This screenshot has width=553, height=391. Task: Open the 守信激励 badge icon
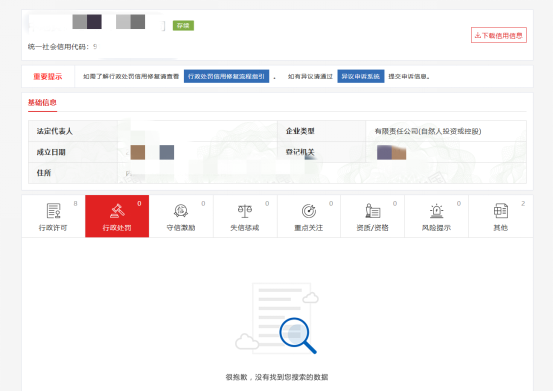181,211
